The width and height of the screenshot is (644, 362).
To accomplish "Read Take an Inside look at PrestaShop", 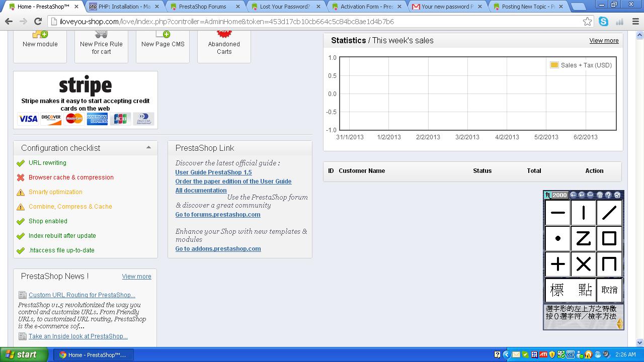I will (x=78, y=336).
